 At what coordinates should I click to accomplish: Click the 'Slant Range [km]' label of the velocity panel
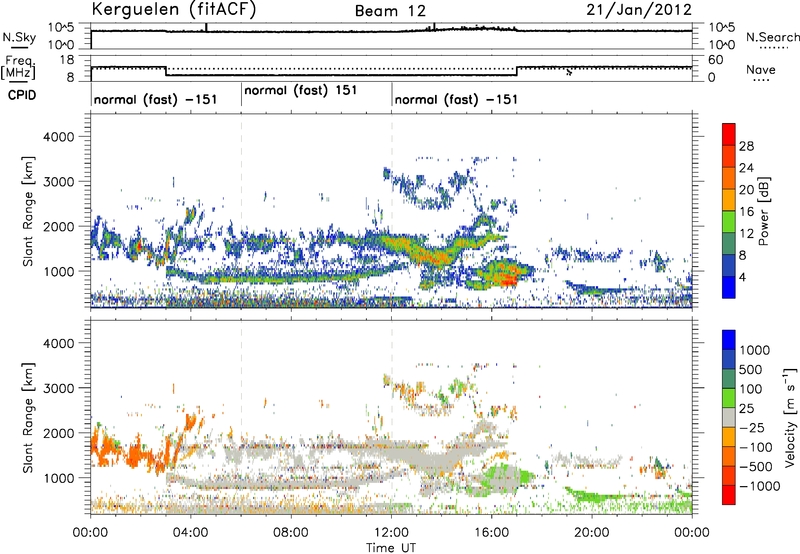pyautogui.click(x=28, y=417)
